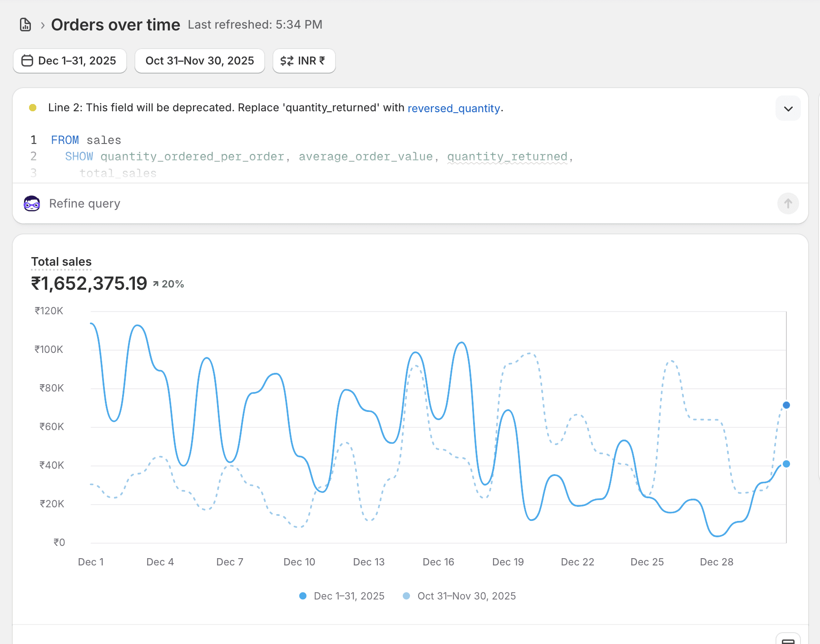Image resolution: width=820 pixels, height=644 pixels.
Task: Toggle the Dec 1–31, 2025 legend series
Action: pyautogui.click(x=342, y=596)
